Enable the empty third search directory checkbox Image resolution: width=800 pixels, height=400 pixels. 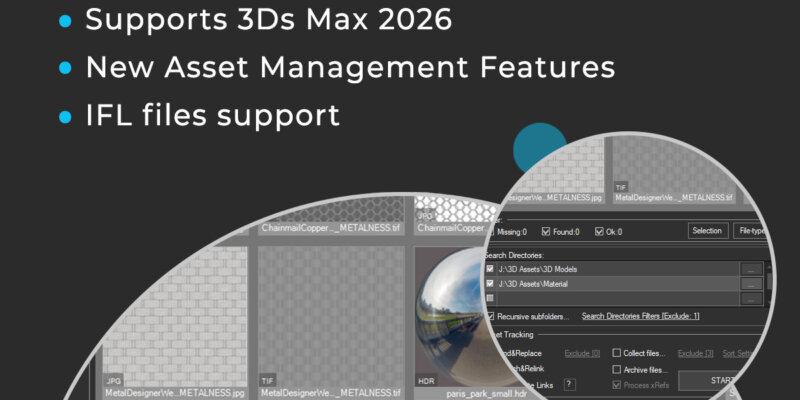490,298
